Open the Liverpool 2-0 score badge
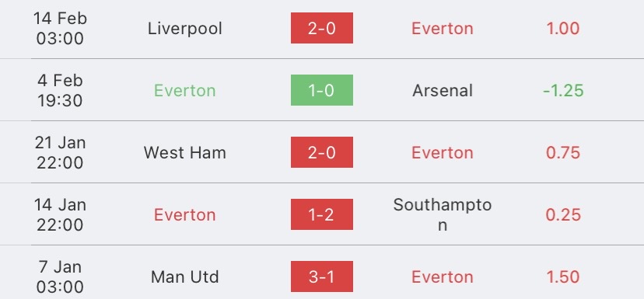Viewport: 644px width, 299px height. point(321,28)
